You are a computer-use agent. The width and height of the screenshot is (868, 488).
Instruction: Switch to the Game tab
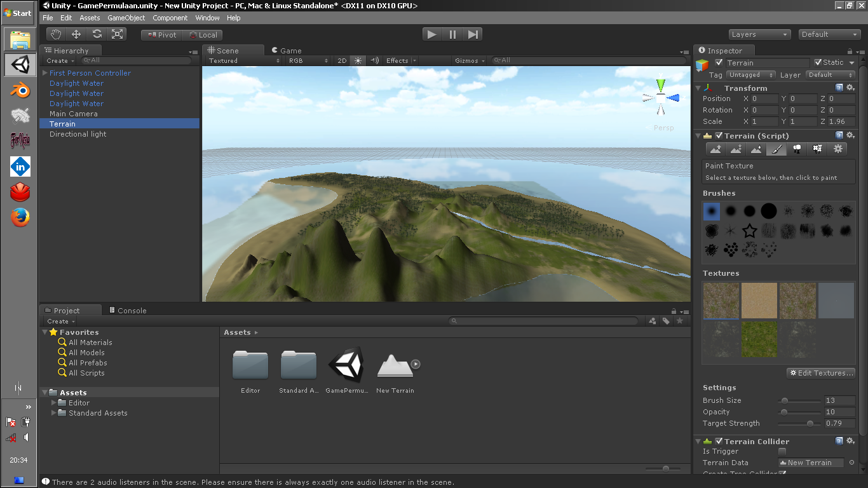click(x=286, y=50)
